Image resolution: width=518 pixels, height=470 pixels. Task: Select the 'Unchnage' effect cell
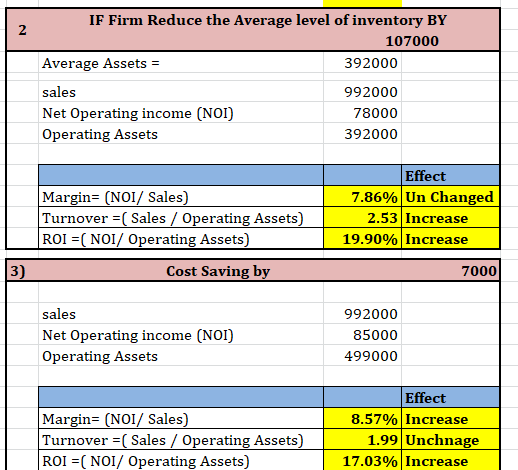click(450, 440)
